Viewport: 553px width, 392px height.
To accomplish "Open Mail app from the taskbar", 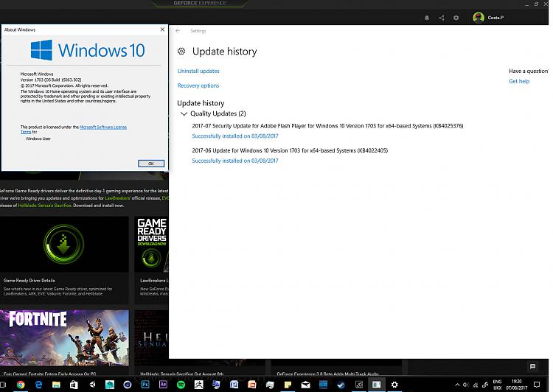I will pyautogui.click(x=305, y=385).
